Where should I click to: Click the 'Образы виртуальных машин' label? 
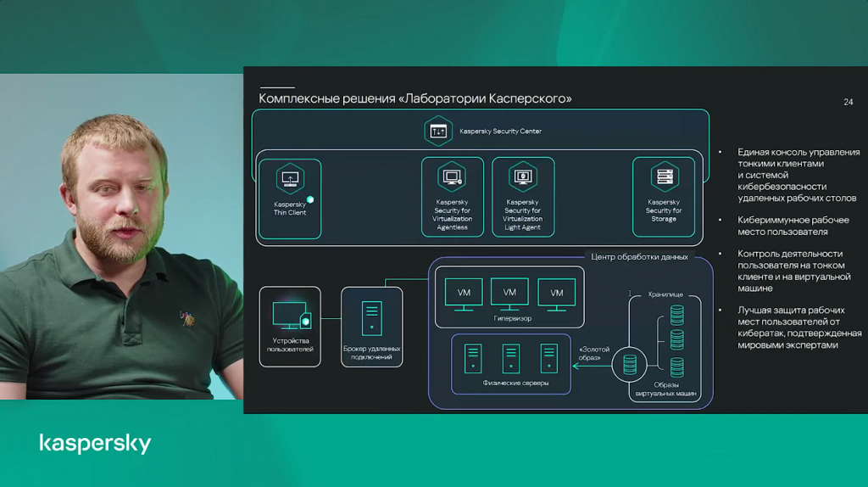coord(666,389)
